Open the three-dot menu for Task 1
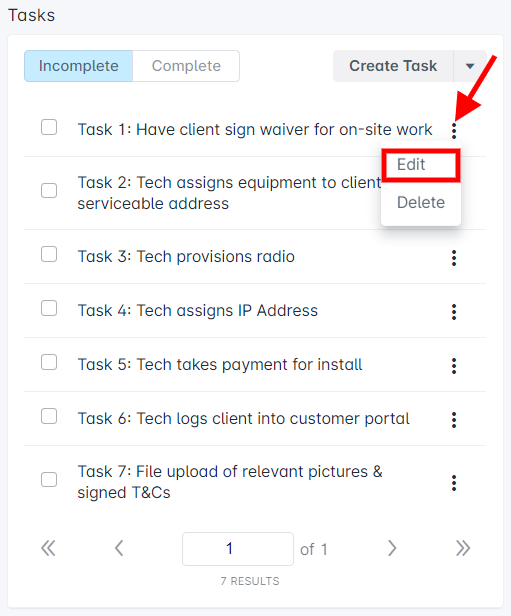The height and width of the screenshot is (616, 511). tap(454, 130)
